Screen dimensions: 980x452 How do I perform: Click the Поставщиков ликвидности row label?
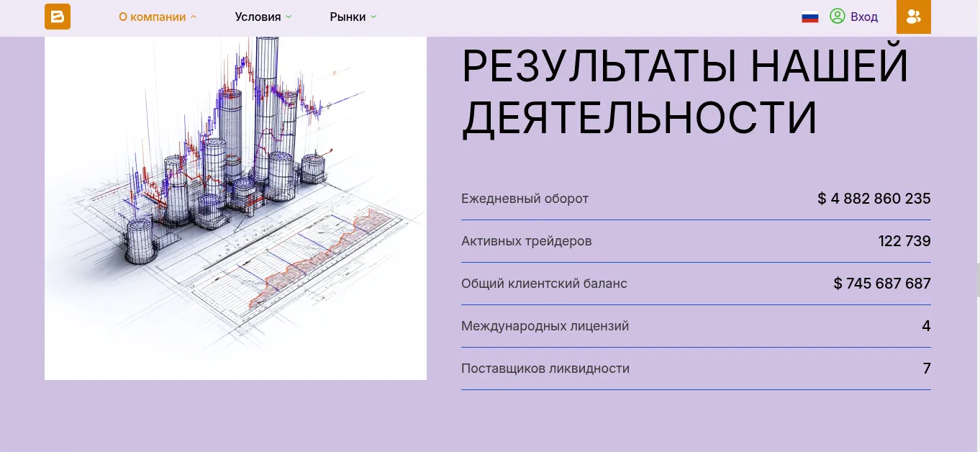(545, 369)
